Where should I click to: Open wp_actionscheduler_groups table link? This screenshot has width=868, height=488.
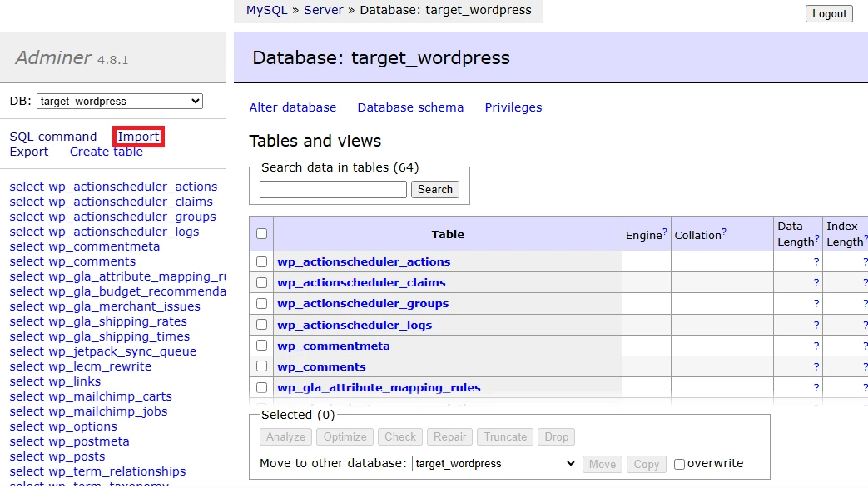coord(363,304)
